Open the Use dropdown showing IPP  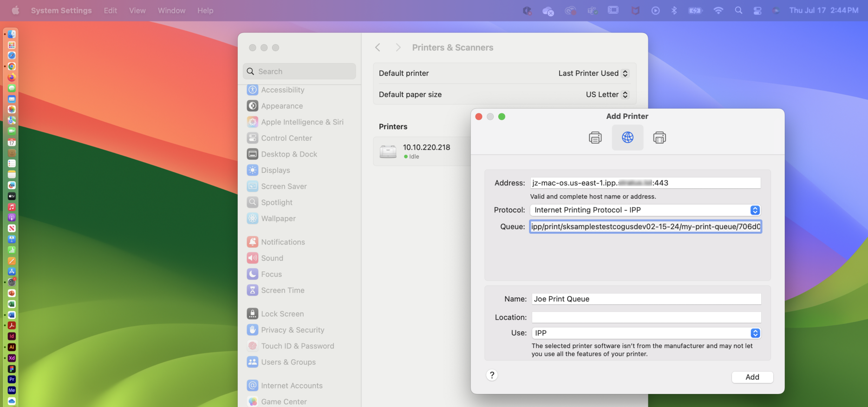(x=646, y=333)
